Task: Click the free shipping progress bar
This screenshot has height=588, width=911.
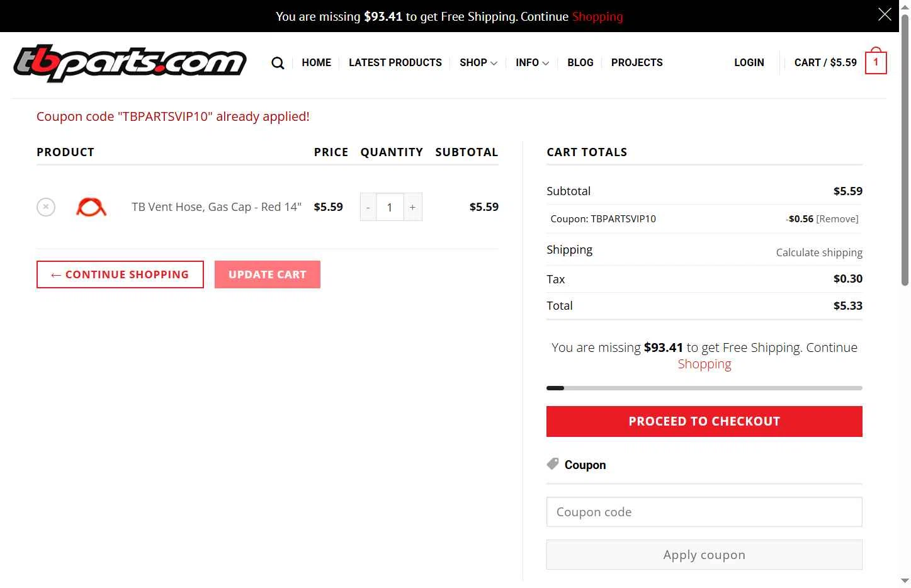Action: pyautogui.click(x=704, y=388)
